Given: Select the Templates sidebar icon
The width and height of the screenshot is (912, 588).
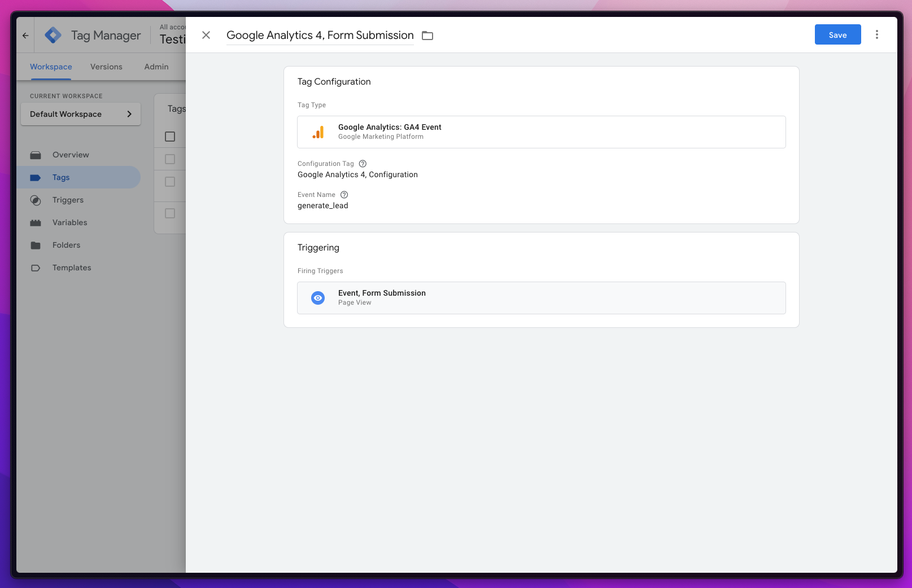Looking at the screenshot, I should point(36,267).
